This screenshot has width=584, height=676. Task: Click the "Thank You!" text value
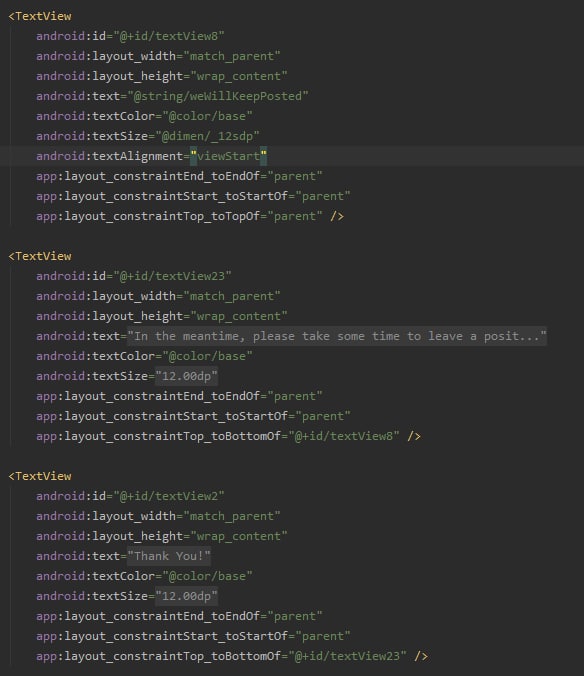(x=169, y=556)
